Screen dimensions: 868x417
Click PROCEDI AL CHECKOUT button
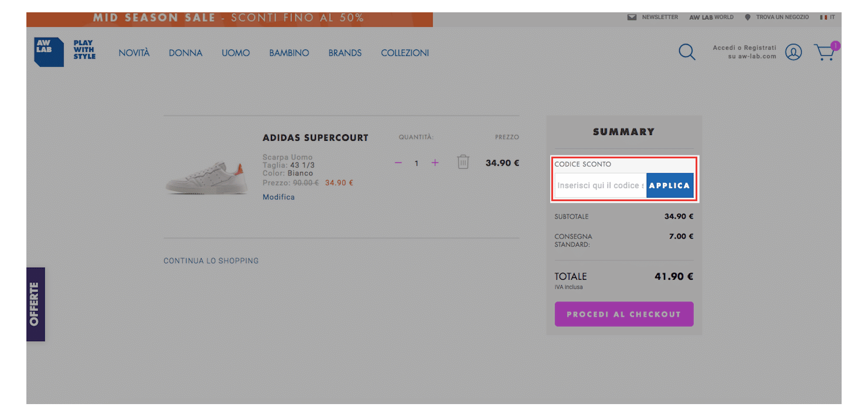(x=623, y=314)
